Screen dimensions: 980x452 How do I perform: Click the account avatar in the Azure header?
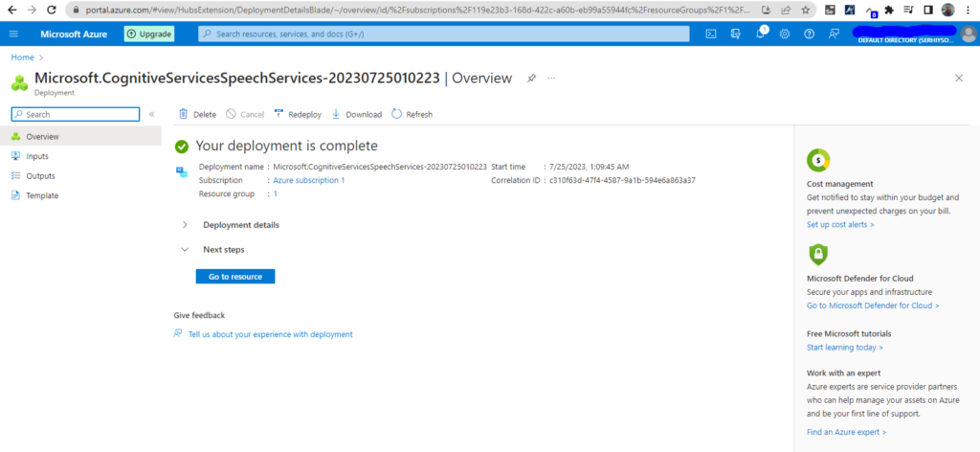pyautogui.click(x=969, y=34)
